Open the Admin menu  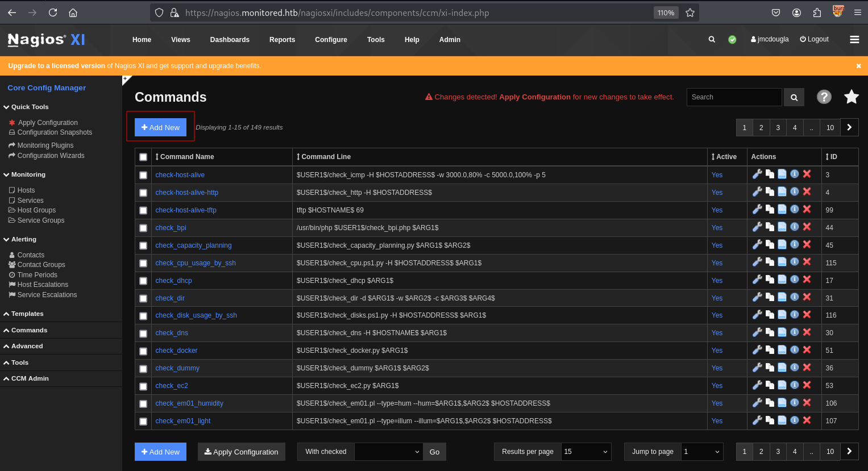[x=450, y=40]
